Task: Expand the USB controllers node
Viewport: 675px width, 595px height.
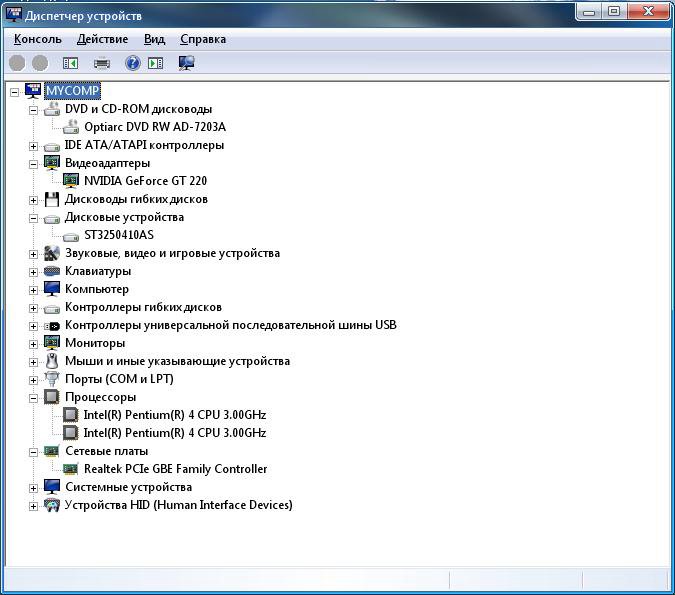Action: point(33,326)
